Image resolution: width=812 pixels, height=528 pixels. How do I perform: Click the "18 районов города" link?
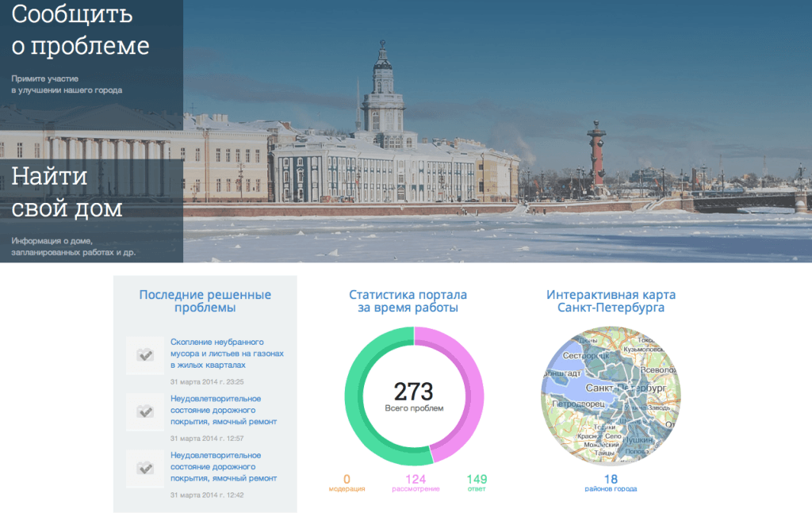tap(611, 483)
